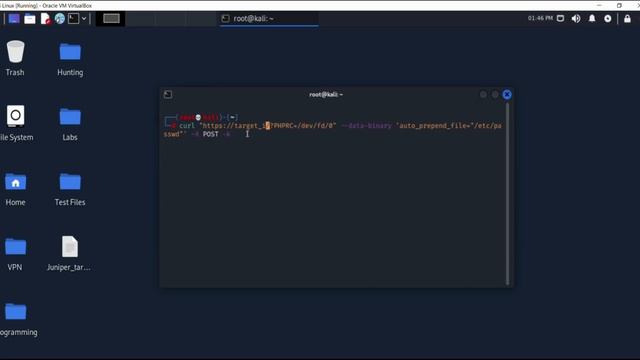Expand the terminal launcher dropdown arrow
Screen dimensions: 640x360
[84, 18]
